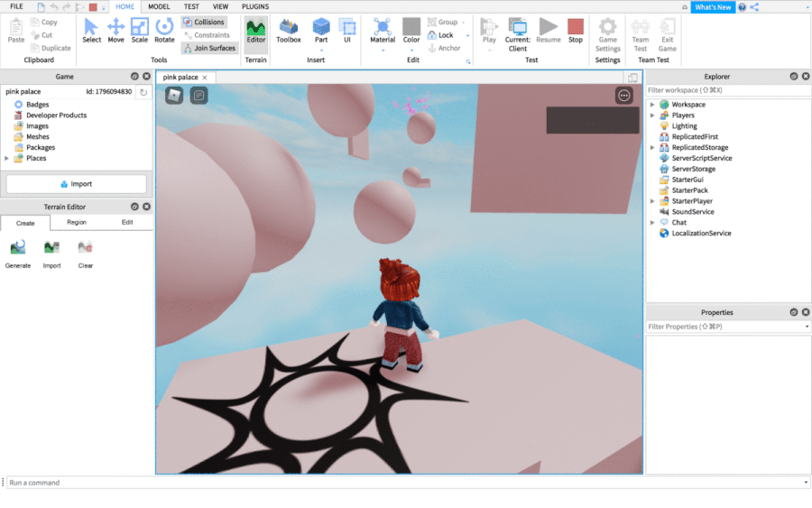Refresh the pink palace game list
Screen dimensions: 812x508
click(x=143, y=92)
